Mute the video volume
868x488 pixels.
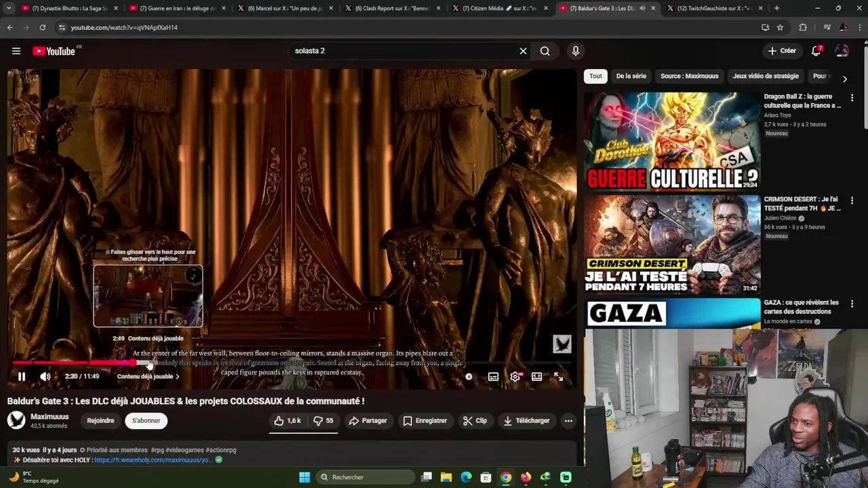pos(45,376)
